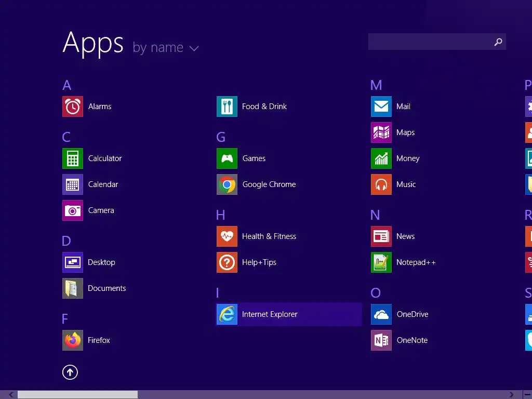
Task: Open the Mail app icon
Action: [381, 107]
